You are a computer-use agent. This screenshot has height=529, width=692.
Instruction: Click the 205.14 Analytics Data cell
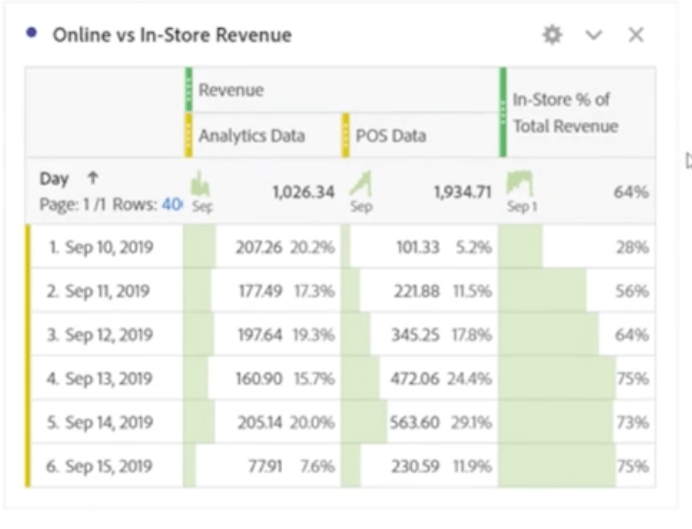tap(260, 422)
